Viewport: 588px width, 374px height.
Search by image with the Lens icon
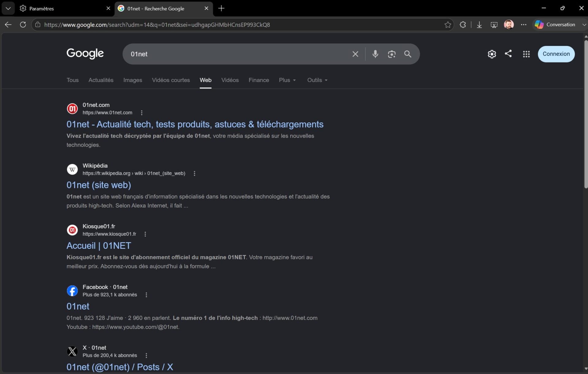392,54
